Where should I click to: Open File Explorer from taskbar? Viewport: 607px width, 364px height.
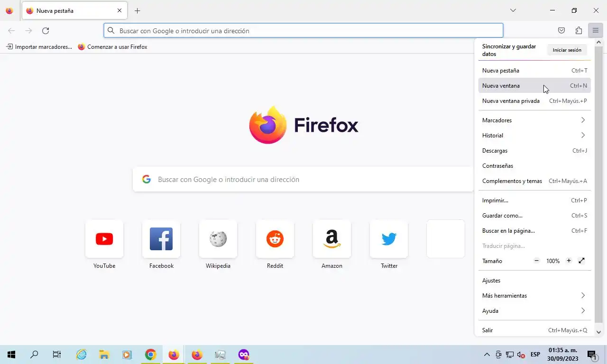click(104, 355)
